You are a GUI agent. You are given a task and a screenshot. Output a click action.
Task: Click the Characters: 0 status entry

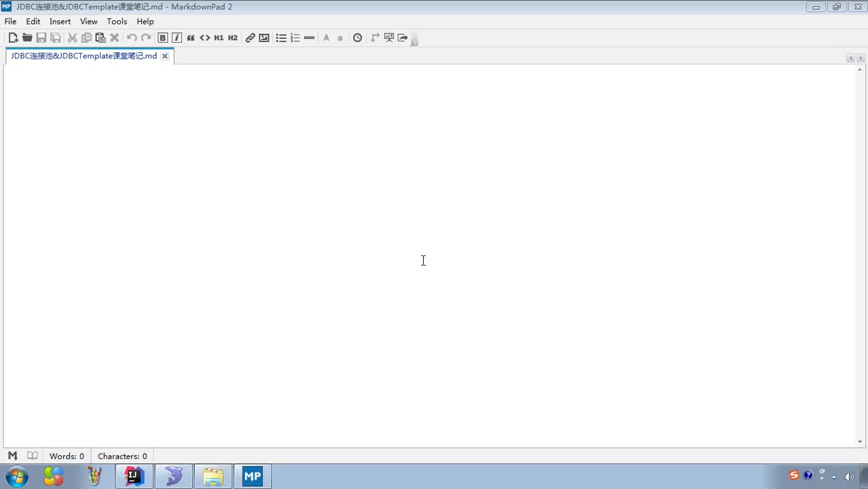point(122,456)
